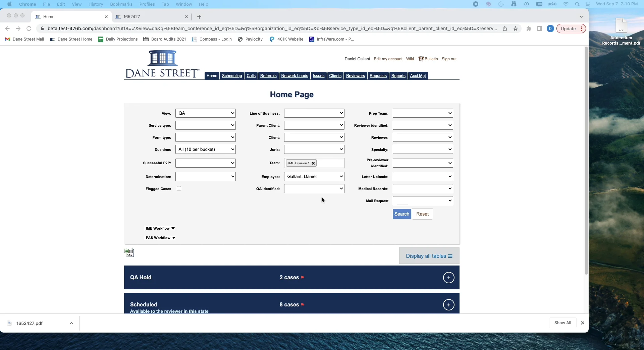Remove IME Division 1 team tag
The height and width of the screenshot is (350, 644).
(313, 163)
